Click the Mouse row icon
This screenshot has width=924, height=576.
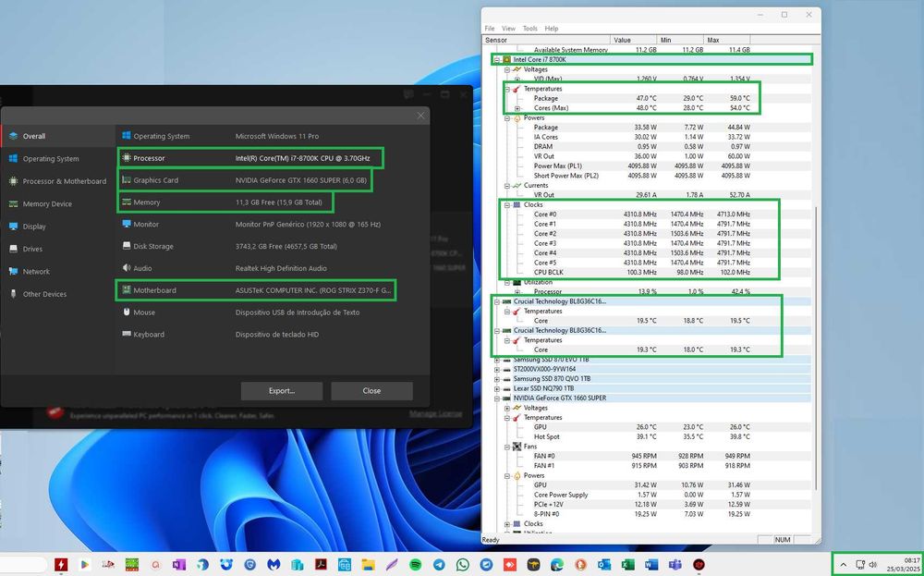click(x=126, y=313)
